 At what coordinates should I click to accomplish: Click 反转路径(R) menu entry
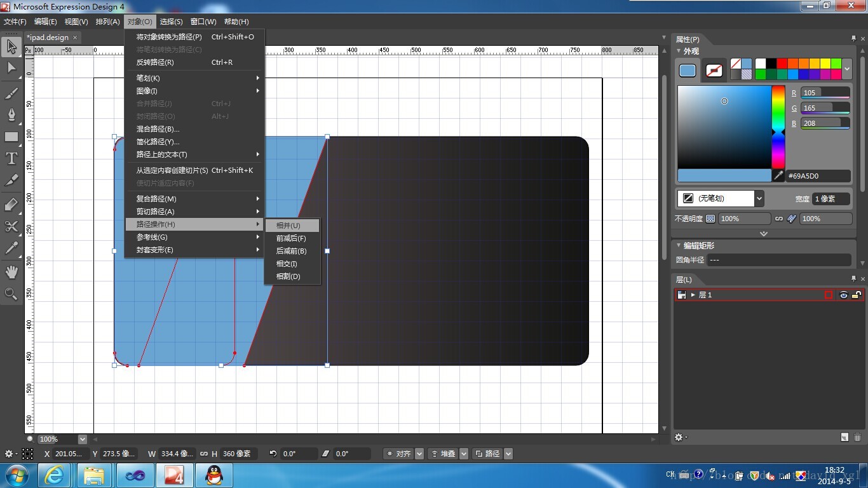tap(194, 62)
